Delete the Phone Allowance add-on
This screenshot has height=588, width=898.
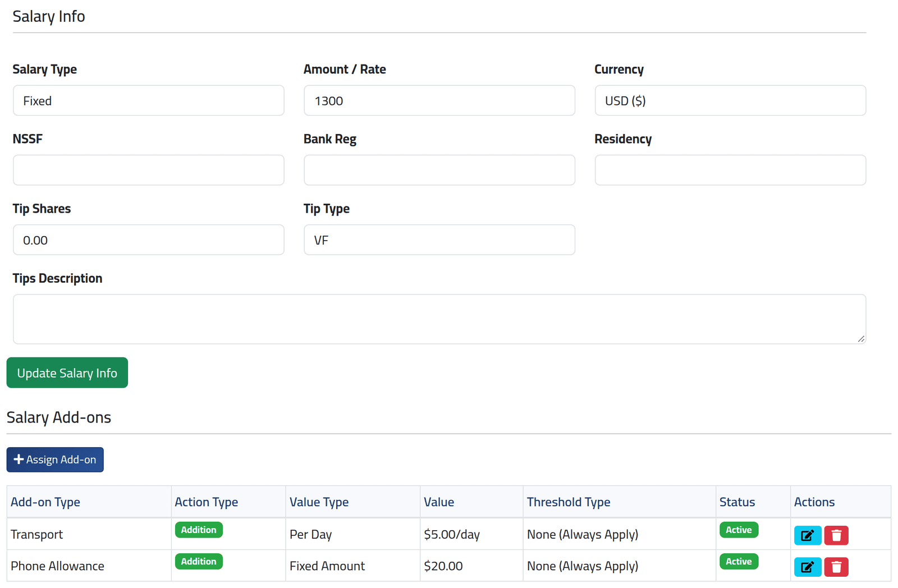(836, 567)
